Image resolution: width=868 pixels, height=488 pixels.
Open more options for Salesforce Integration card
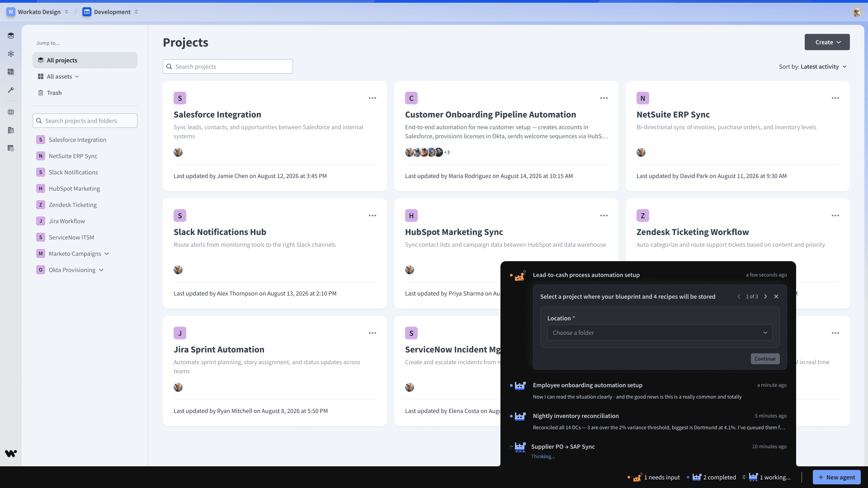point(373,98)
